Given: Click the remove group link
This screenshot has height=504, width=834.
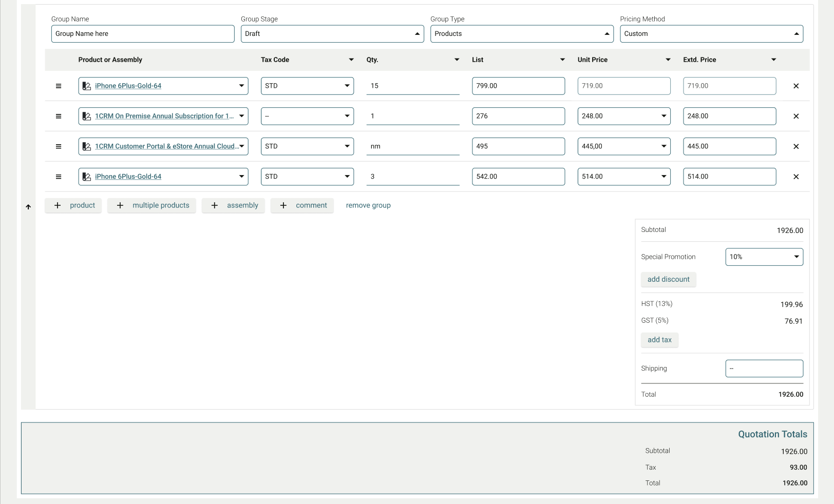Looking at the screenshot, I should [368, 206].
